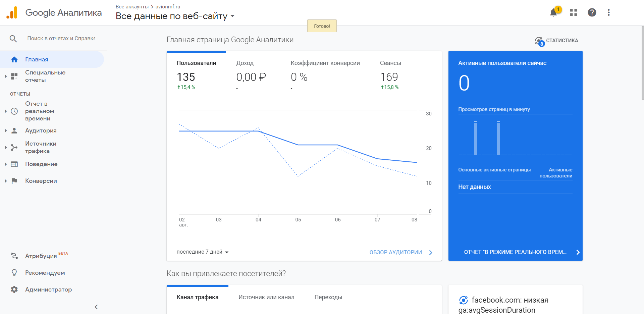
Task: Open the ОБЗОР АУДИТОРИИ link
Action: pos(396,252)
